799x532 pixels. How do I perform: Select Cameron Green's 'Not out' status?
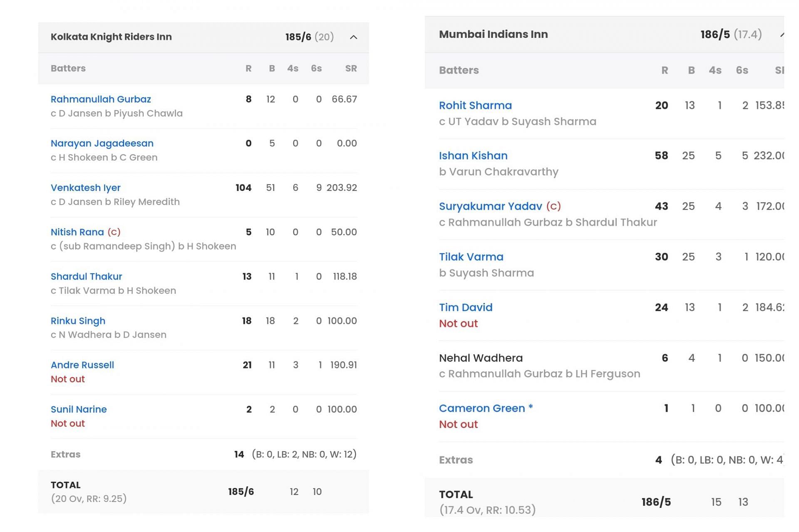(x=458, y=424)
